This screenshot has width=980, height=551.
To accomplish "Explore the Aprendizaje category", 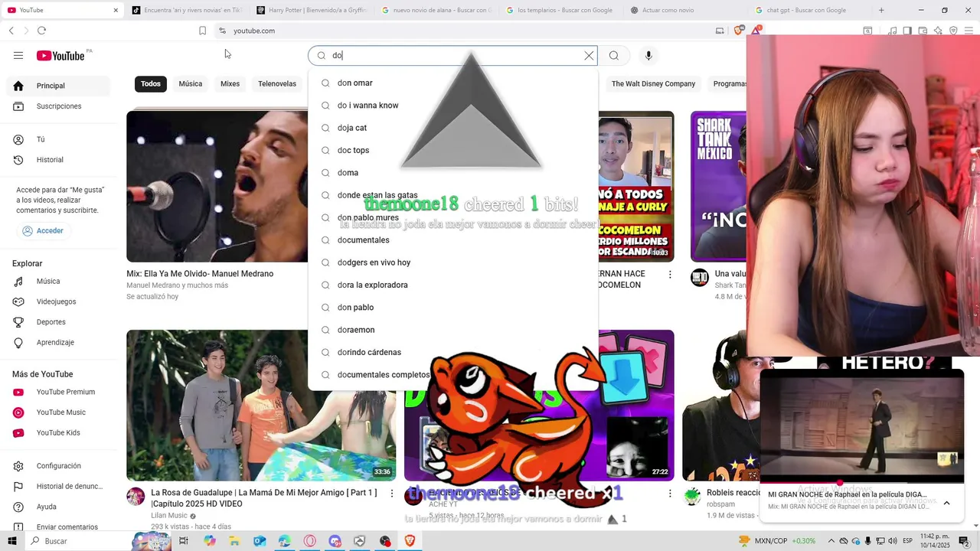I will point(60,343).
